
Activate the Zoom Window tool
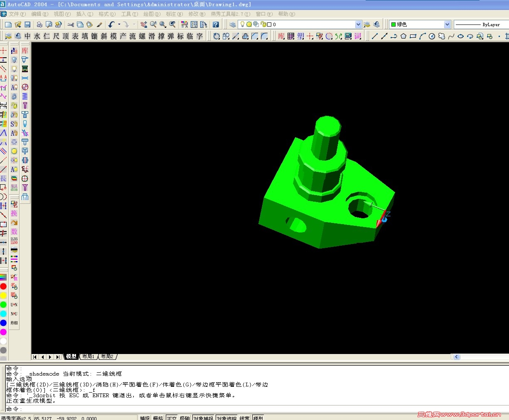pos(162,24)
